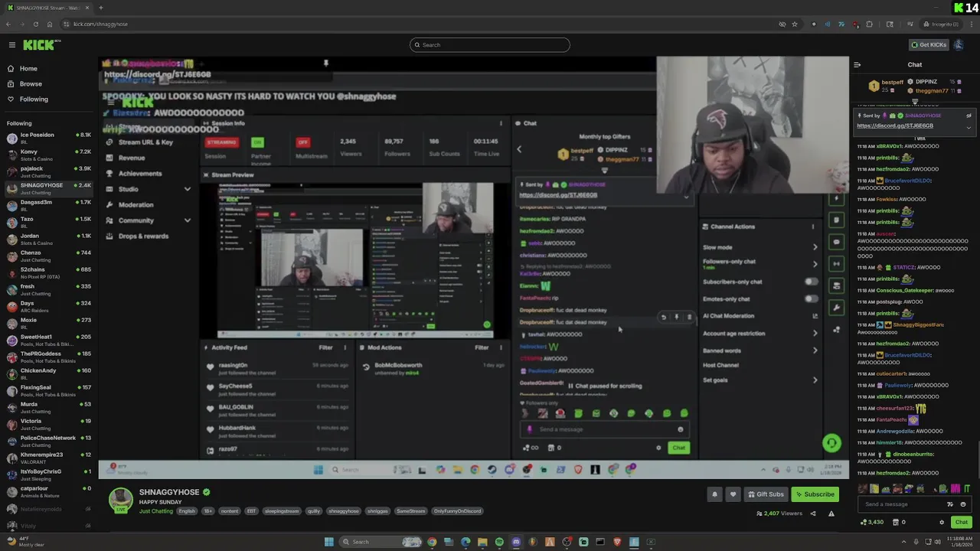Open the hamburger menu beside the Kick logo
The height and width of the screenshot is (551, 980).
tap(11, 45)
